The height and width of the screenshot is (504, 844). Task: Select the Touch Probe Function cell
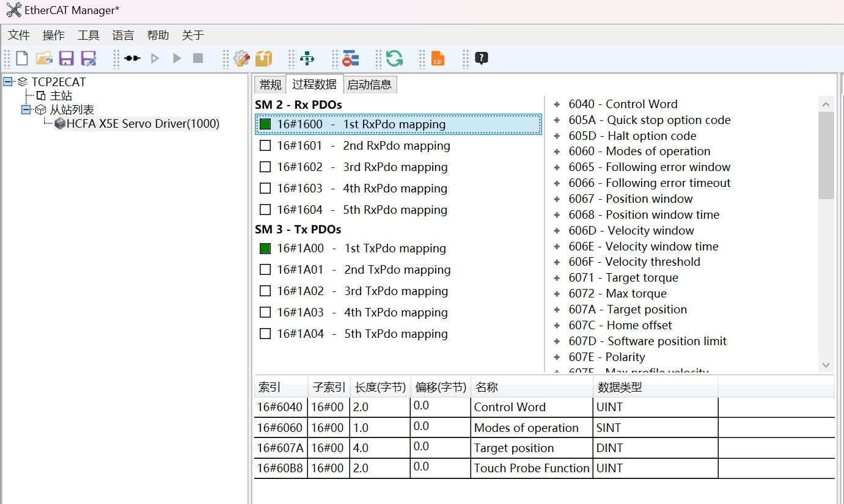click(532, 469)
